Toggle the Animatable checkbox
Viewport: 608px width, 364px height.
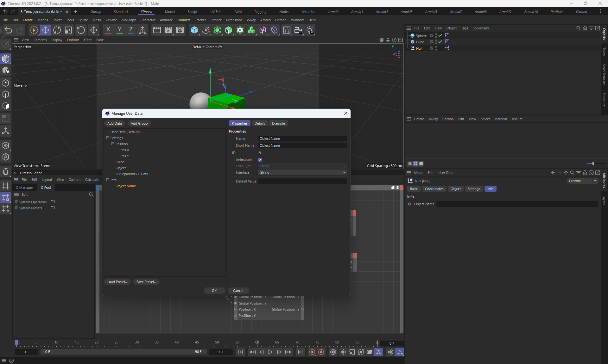(x=260, y=160)
